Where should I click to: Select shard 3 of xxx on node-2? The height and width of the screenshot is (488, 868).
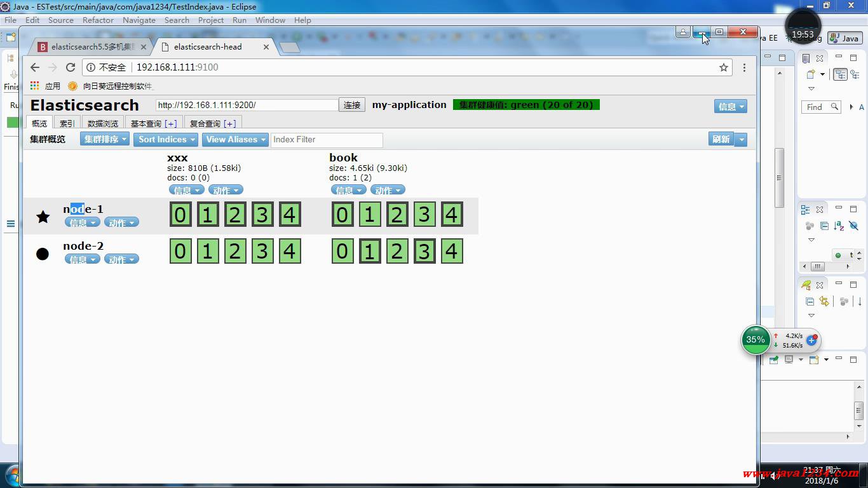click(x=262, y=252)
